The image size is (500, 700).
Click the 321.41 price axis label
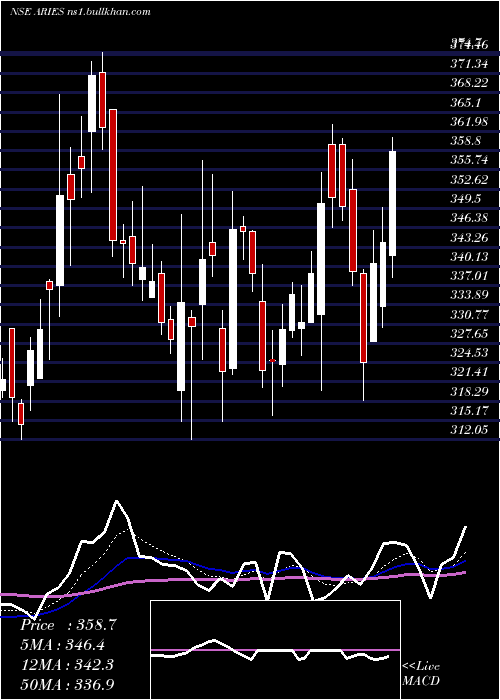pos(469,371)
